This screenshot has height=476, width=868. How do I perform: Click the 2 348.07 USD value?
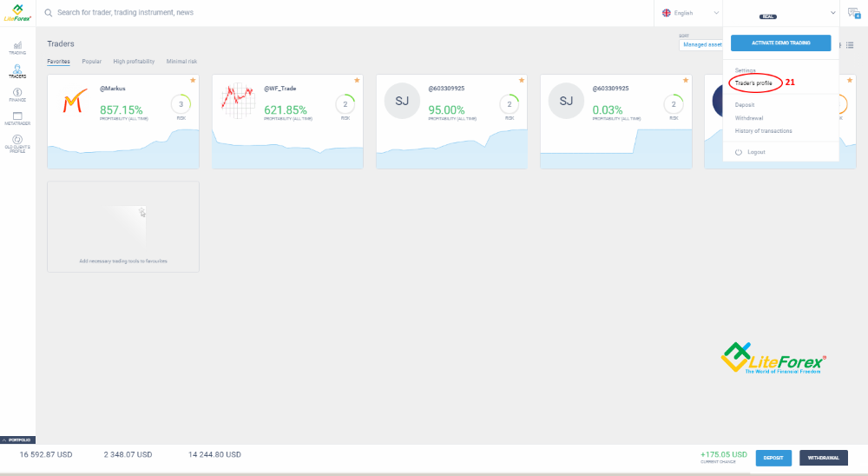128,454
